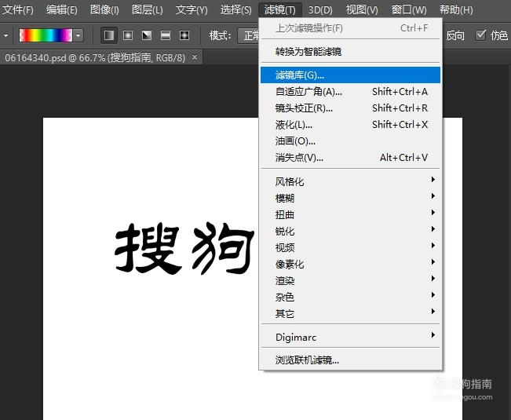Screen dimensions: 511x420
Task: Expand the 扭曲 distort submenu
Action: [350, 215]
